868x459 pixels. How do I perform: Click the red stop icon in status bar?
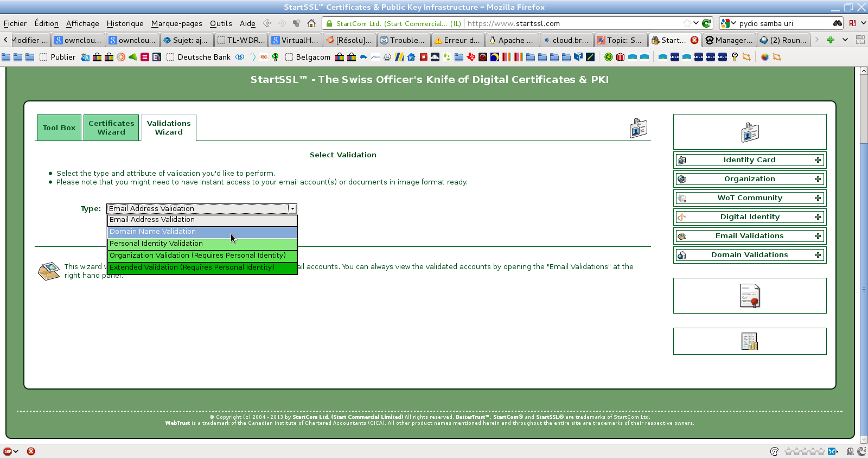[x=31, y=451]
